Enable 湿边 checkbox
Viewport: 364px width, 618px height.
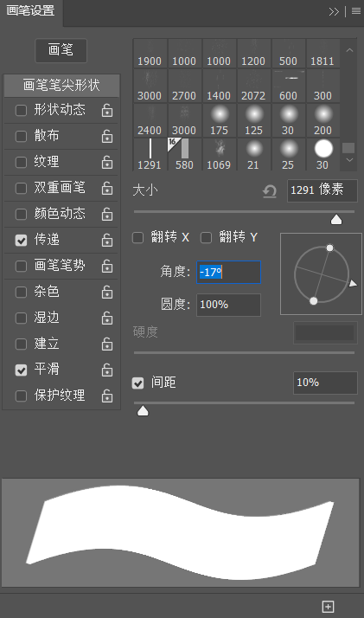point(21,318)
